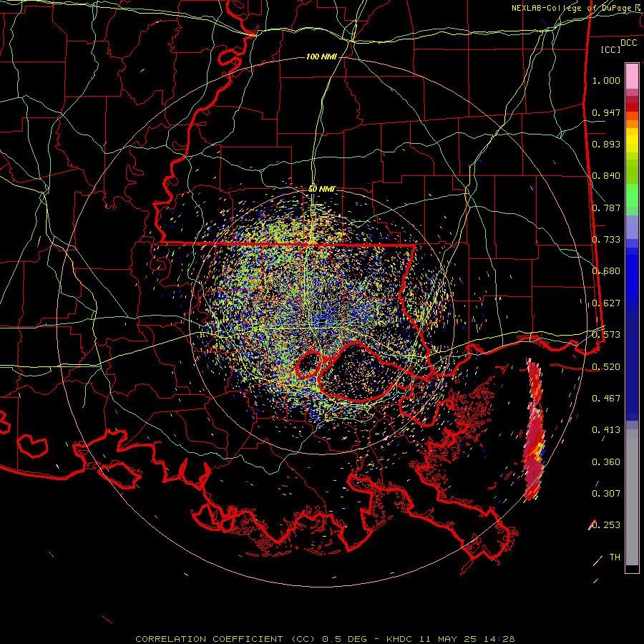Pick the bright green color bar segment above 0.787

[x=632, y=195]
